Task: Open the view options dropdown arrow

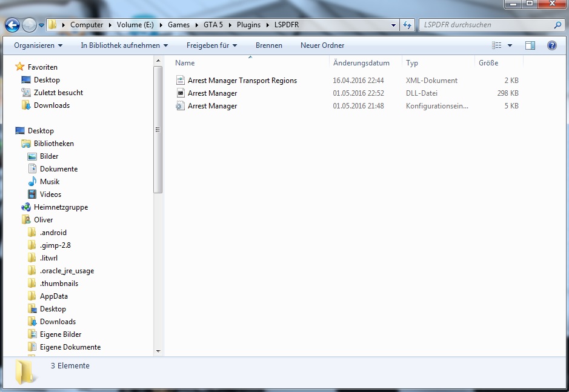Action: 510,45
